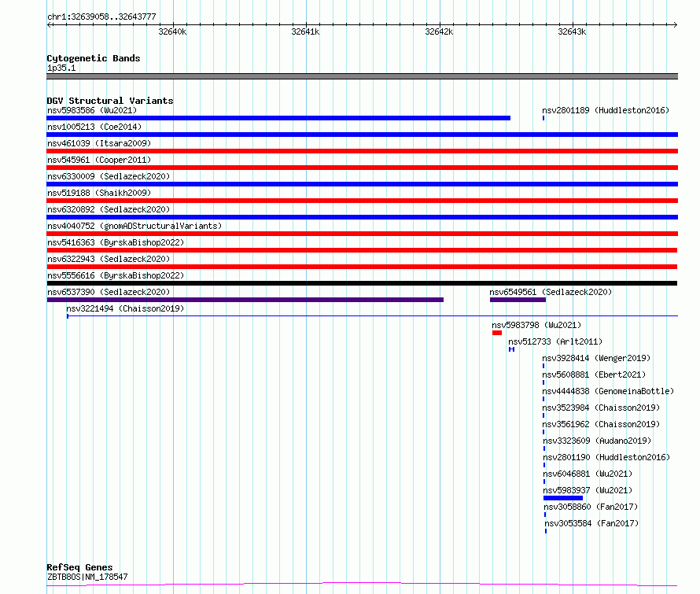Click the magenta ZBTB8OS gene line
The image size is (700, 594).
(362, 584)
